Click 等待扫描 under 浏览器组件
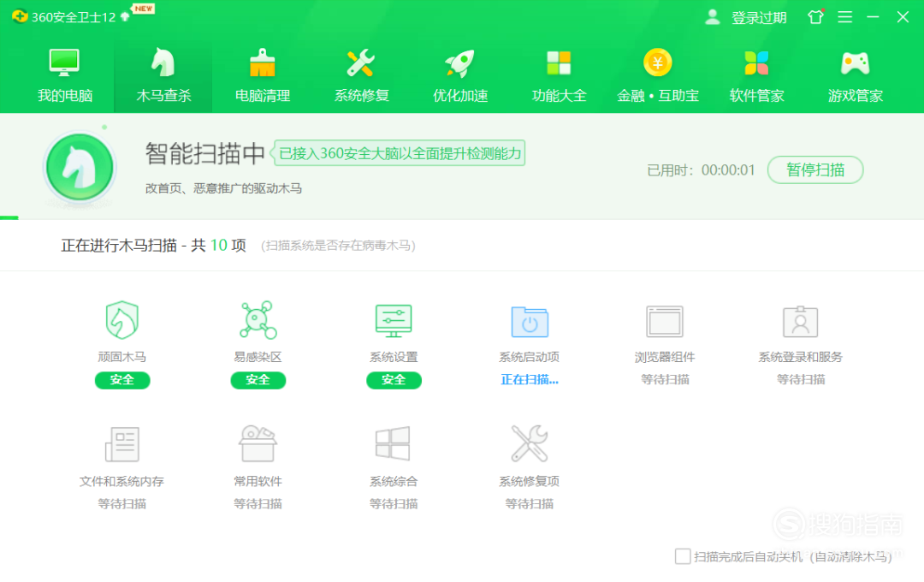This screenshot has height=582, width=924. [665, 380]
